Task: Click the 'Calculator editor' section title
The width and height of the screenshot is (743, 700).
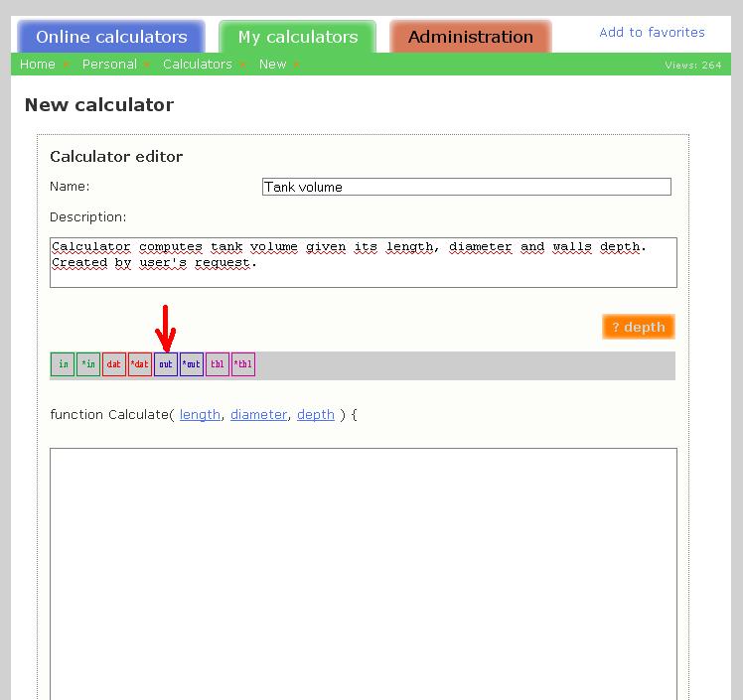Action: (116, 156)
